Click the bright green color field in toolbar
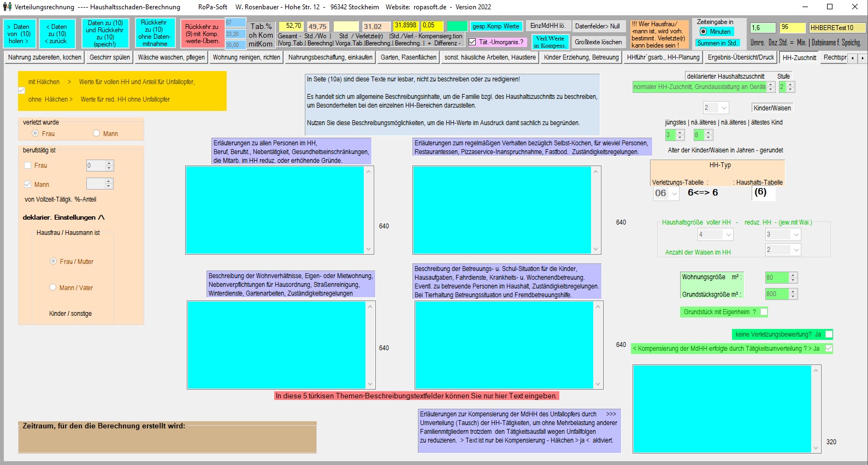The image size is (868, 465). tap(457, 26)
